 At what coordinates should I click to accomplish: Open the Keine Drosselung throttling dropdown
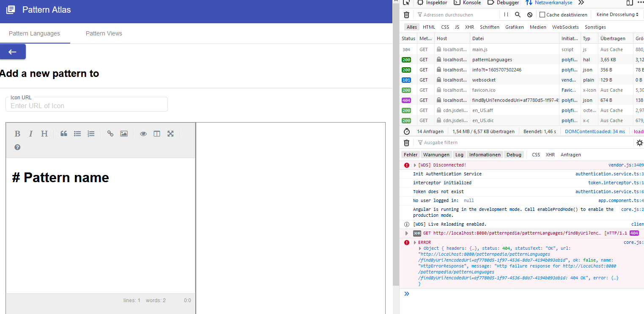(x=617, y=14)
